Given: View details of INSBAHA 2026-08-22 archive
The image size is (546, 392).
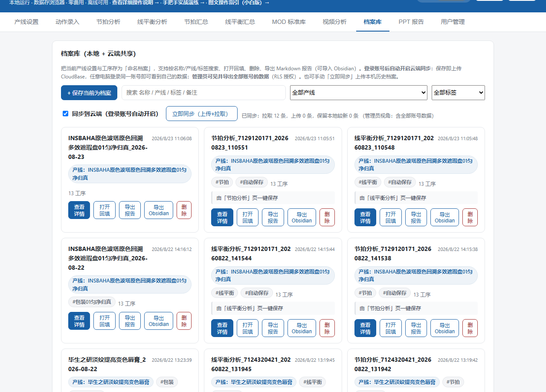Looking at the screenshot, I should point(79,321).
